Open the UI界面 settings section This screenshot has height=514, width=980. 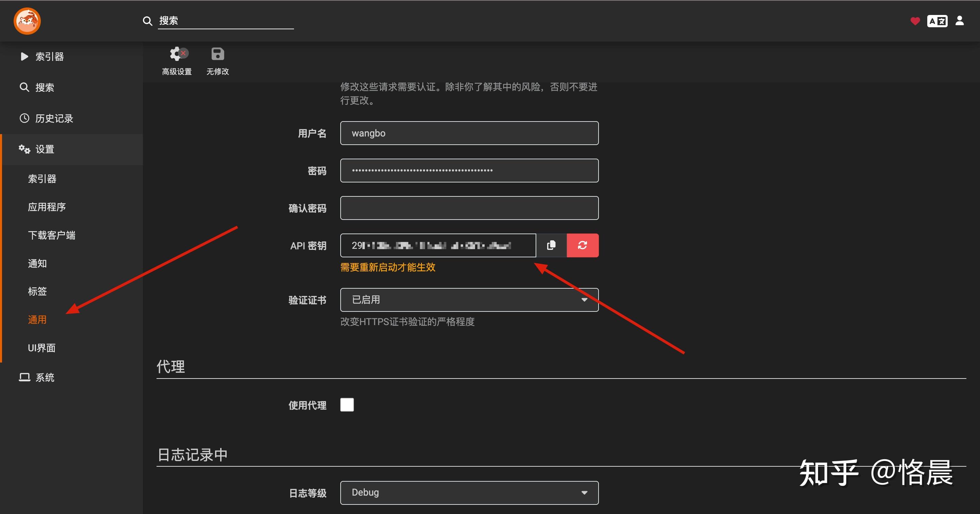[x=42, y=348]
